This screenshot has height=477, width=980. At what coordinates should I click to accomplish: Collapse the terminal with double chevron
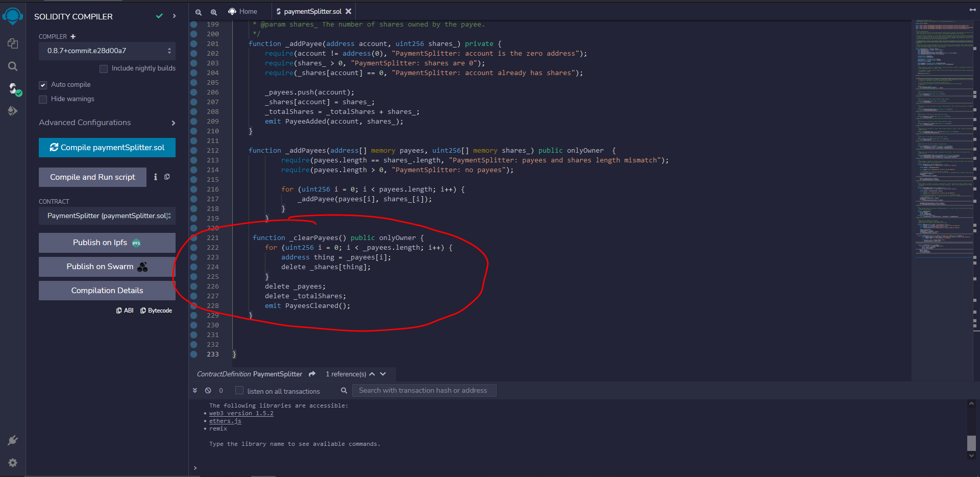tap(195, 391)
